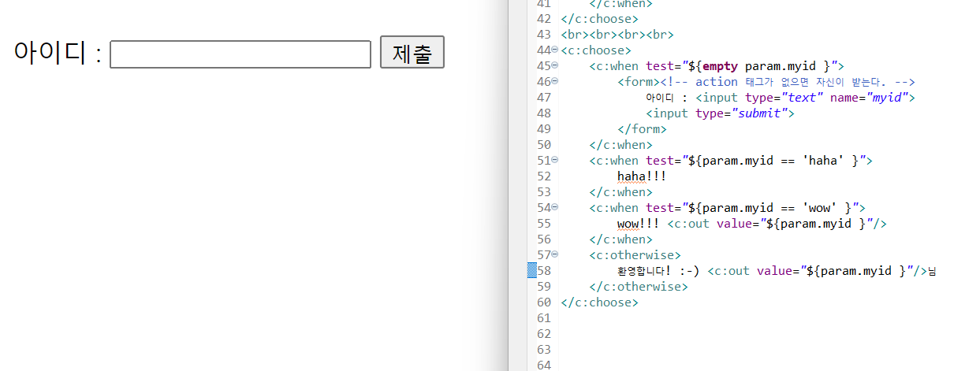
Task: Click the </c:choose> tag on line 60
Action: point(599,302)
